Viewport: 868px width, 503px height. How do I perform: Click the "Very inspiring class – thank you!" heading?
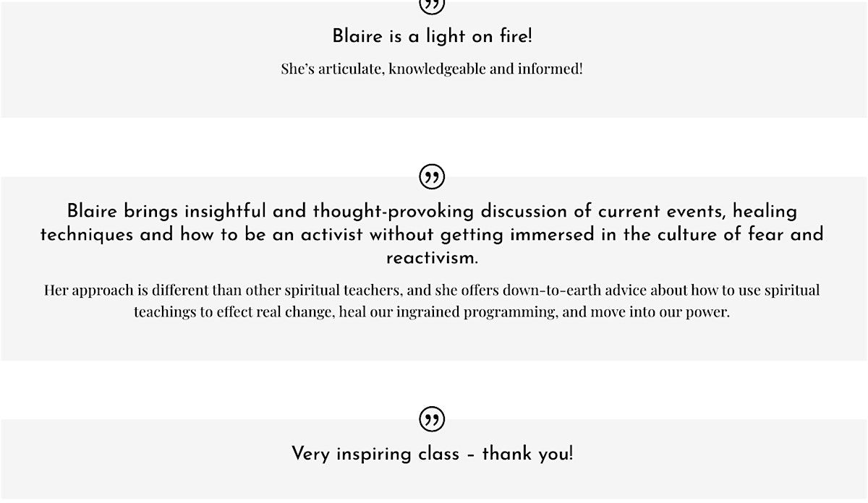coord(432,454)
